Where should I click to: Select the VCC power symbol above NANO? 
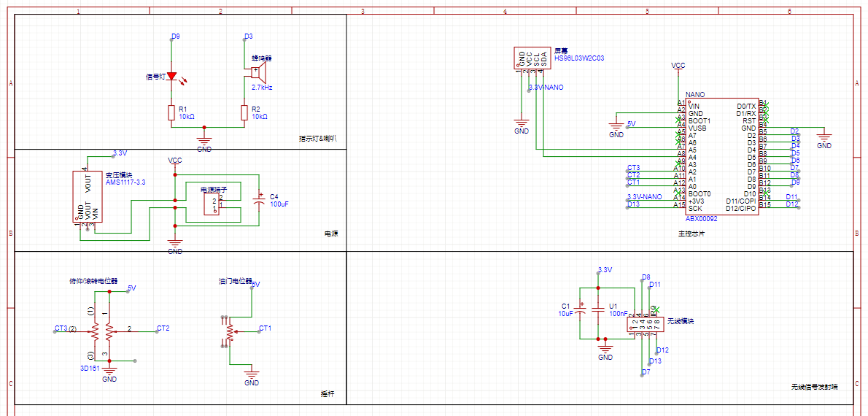pos(678,66)
